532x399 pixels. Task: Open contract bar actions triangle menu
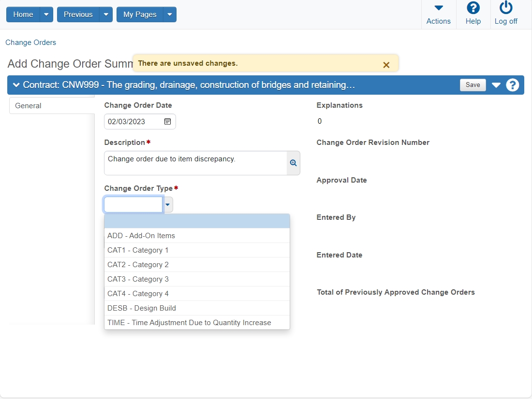tap(496, 85)
